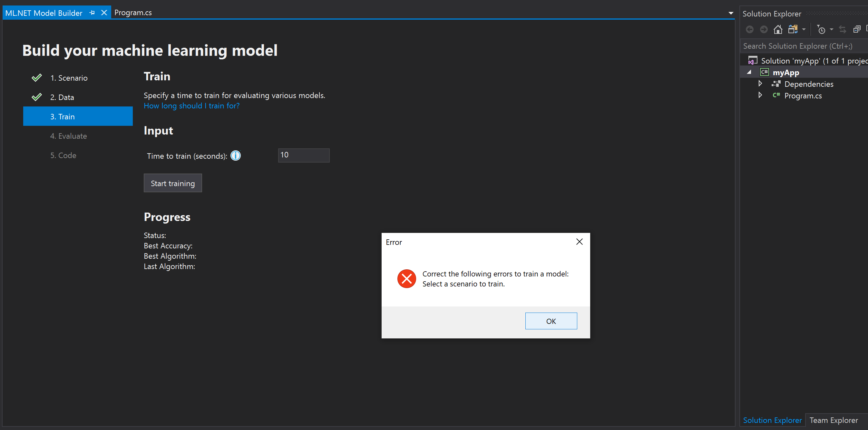The height and width of the screenshot is (430, 868).
Task: Click the Forward navigation icon in Solution Explorer
Action: click(x=764, y=29)
